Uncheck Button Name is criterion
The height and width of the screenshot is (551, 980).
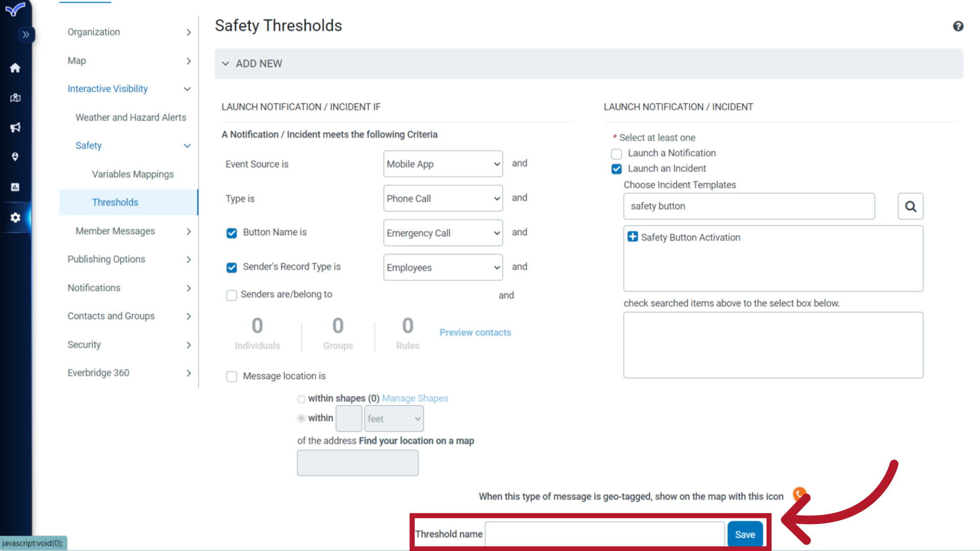click(x=232, y=233)
